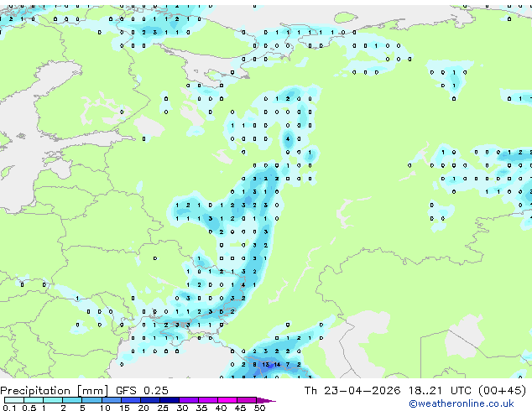Viewport: 532px width, 411px height.
Task: Click the 'Precipitation [mm]' title text
Action: 55,391
